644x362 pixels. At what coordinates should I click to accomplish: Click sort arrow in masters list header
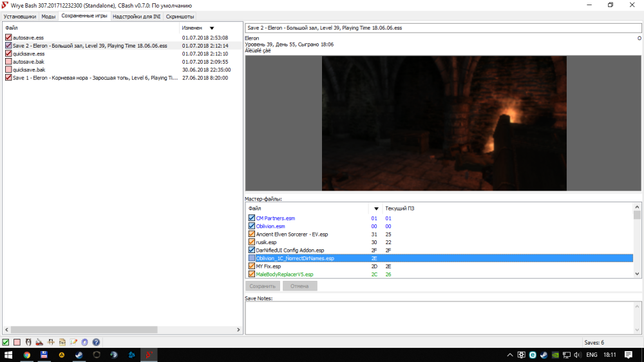(376, 208)
